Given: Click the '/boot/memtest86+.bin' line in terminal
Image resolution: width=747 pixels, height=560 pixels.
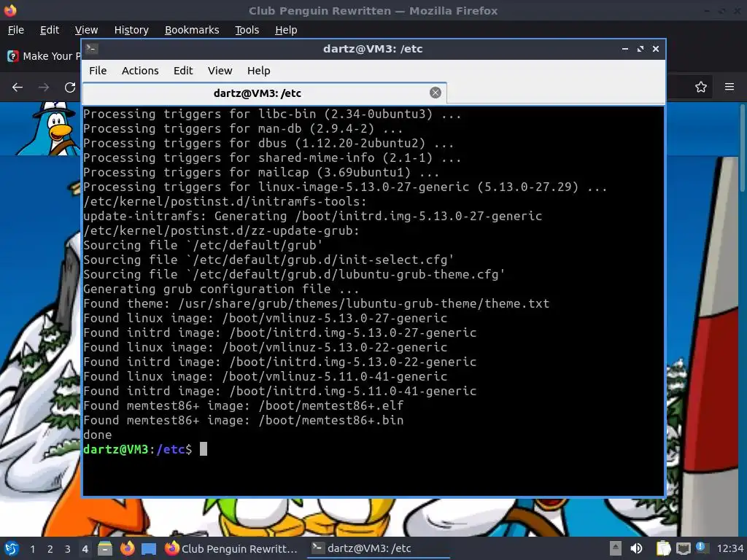Looking at the screenshot, I should pos(243,420).
